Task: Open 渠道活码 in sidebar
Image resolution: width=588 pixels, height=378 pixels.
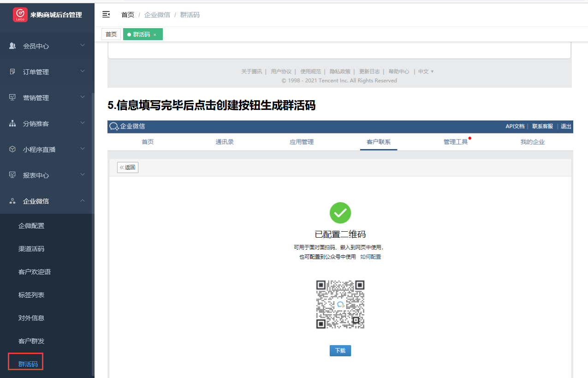Action: click(31, 249)
